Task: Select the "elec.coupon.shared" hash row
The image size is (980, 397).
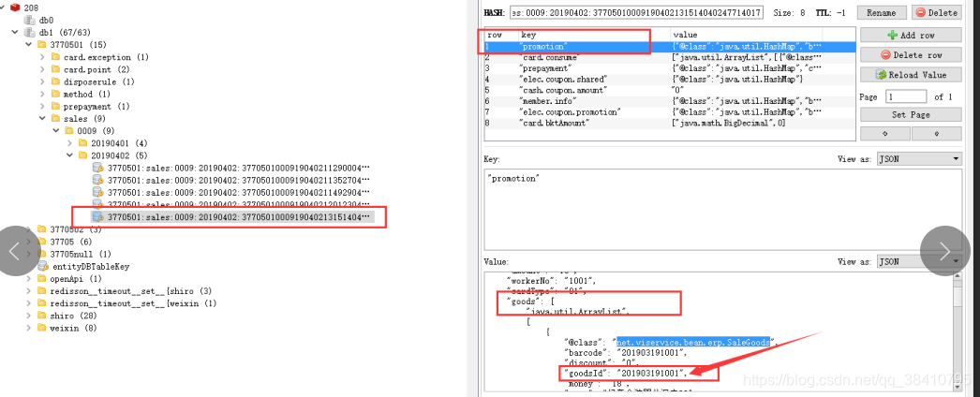Action: 669,80
